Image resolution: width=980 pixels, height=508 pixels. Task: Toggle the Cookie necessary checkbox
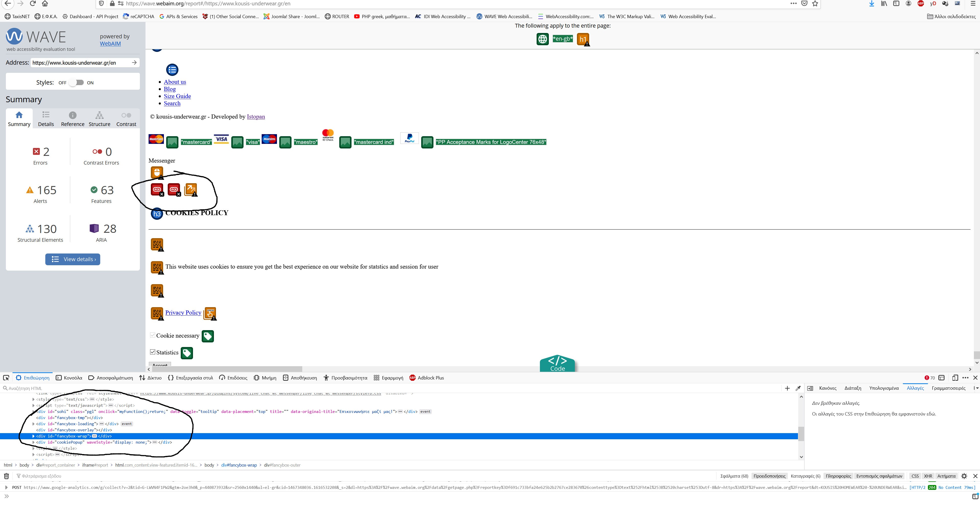153,336
